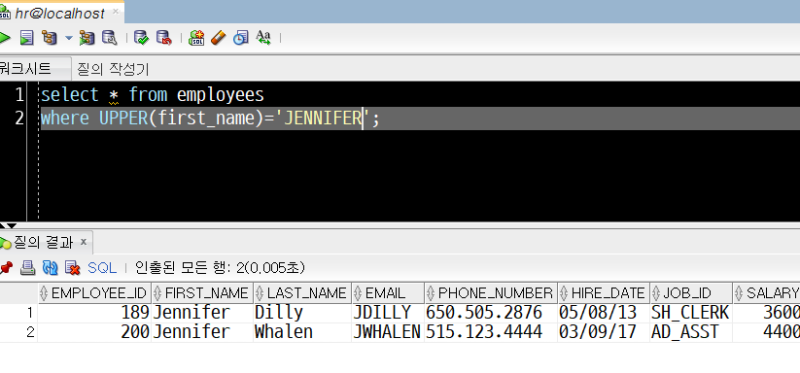The width and height of the screenshot is (800, 373).
Task: Select the 질의 결과 results tab
Action: click(44, 242)
